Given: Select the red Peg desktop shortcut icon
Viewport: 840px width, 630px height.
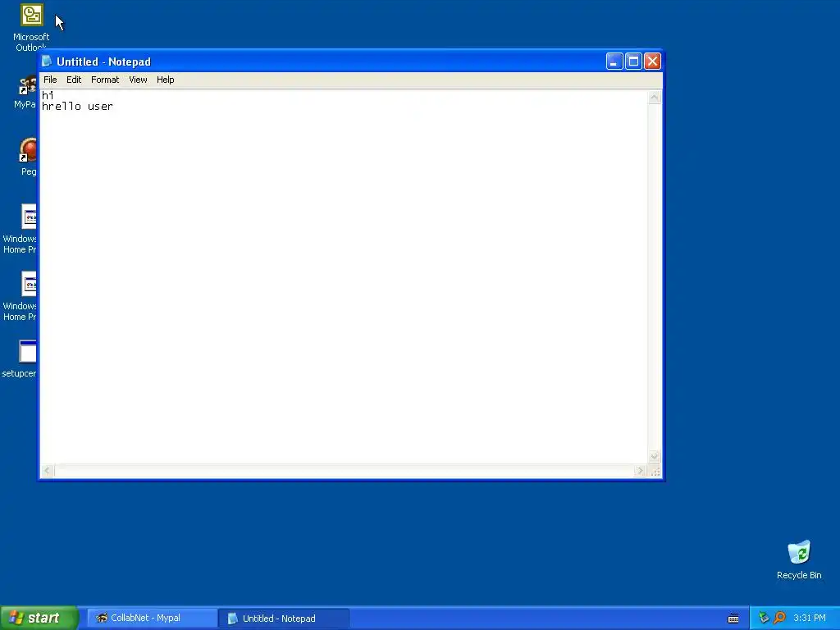Looking at the screenshot, I should [28, 150].
